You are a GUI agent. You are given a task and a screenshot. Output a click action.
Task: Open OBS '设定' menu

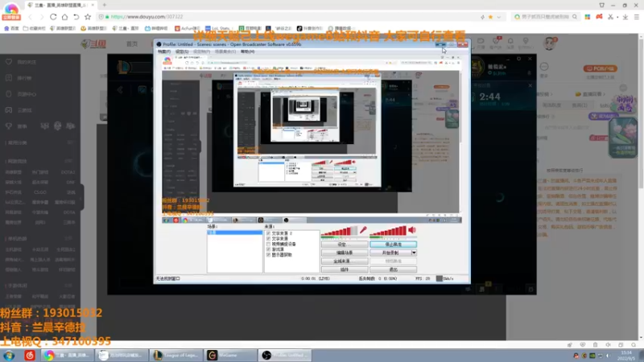coord(182,51)
